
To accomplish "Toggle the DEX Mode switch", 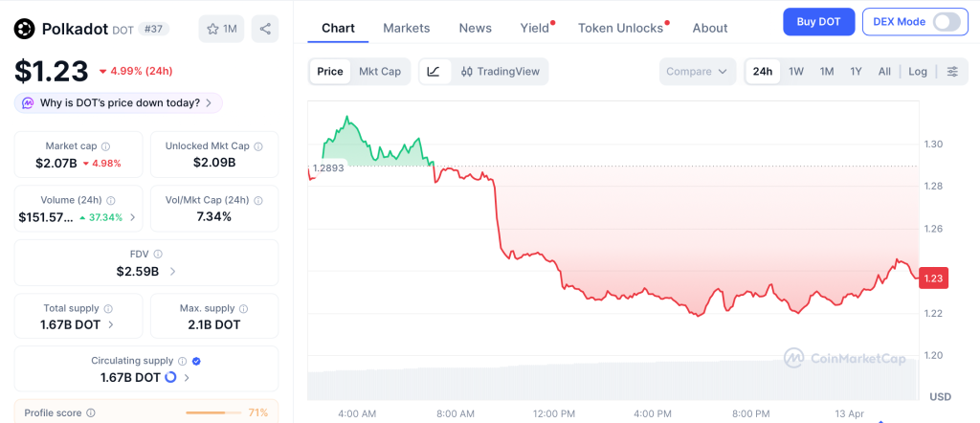I will 946,22.
